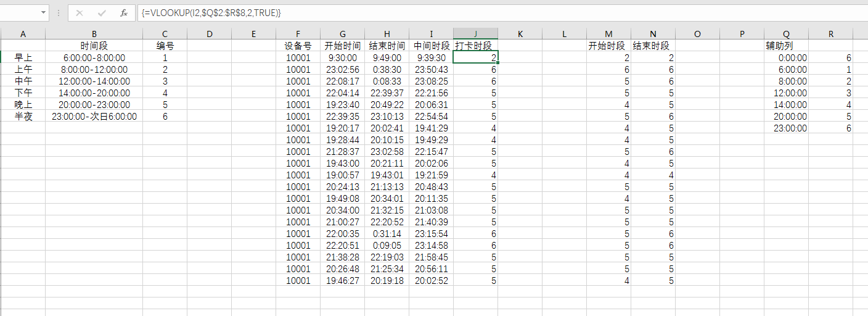
Task: Select the 晚上 cell
Action: coord(23,104)
